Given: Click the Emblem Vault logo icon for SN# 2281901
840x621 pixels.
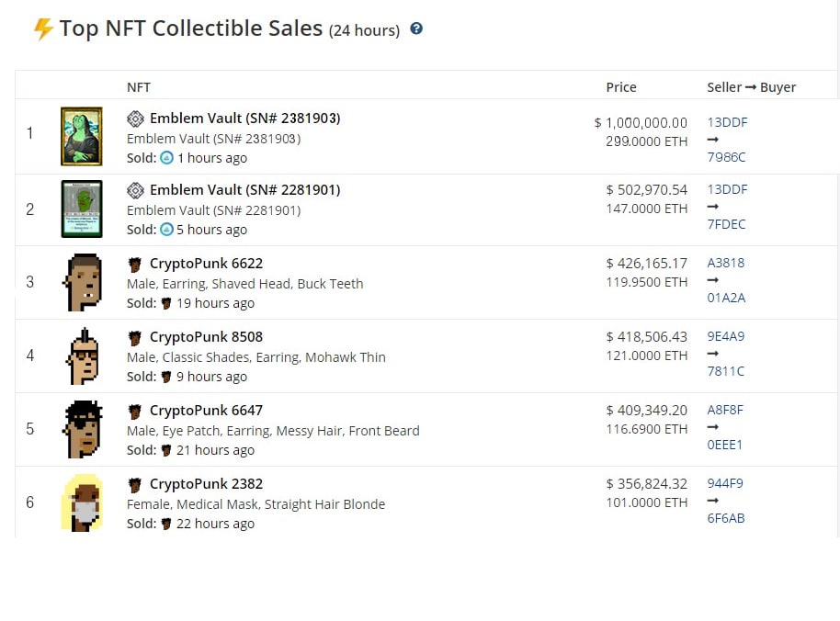Looking at the screenshot, I should click(x=135, y=190).
